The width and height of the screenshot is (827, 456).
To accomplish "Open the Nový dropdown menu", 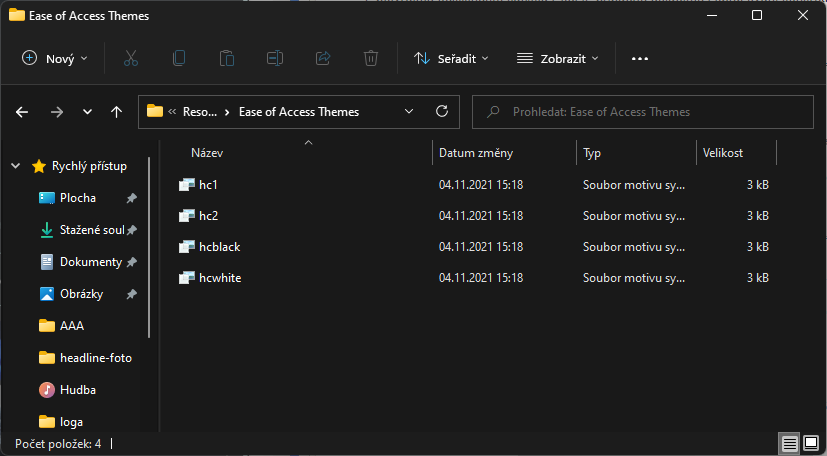I will click(55, 58).
